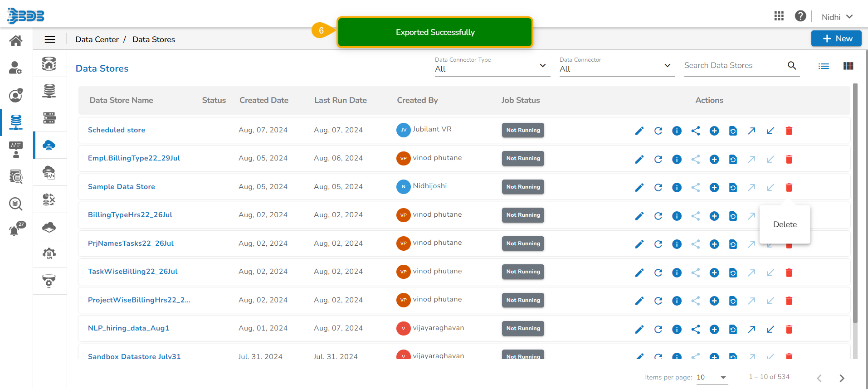
Task: Click the New data store button
Action: 836,39
